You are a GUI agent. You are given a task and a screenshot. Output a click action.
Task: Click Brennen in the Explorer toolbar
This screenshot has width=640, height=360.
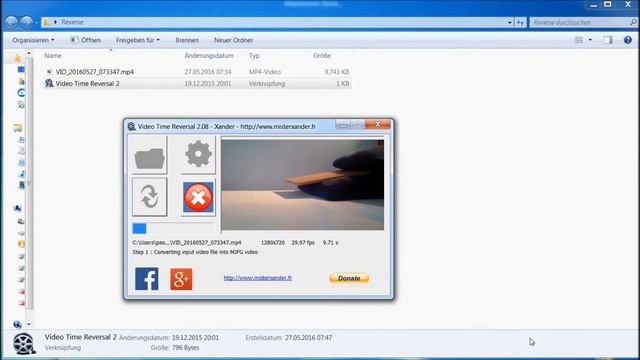point(187,40)
